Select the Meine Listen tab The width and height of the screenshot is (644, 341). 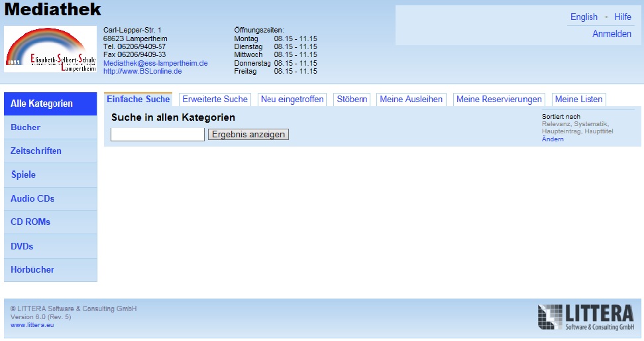pos(578,100)
